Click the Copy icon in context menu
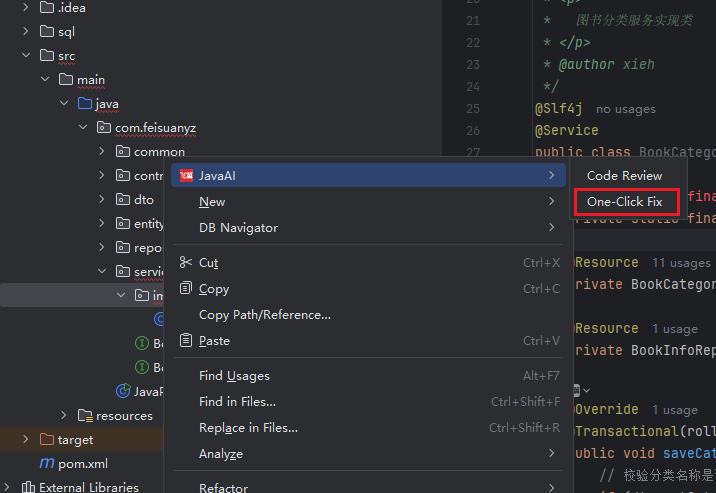Screen dimensions: 716x493 tap(186, 289)
